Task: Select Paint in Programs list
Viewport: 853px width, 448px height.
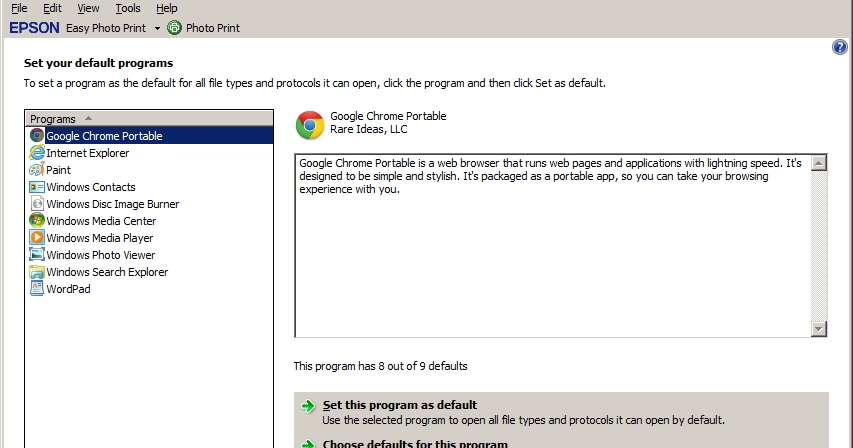Action: [58, 170]
